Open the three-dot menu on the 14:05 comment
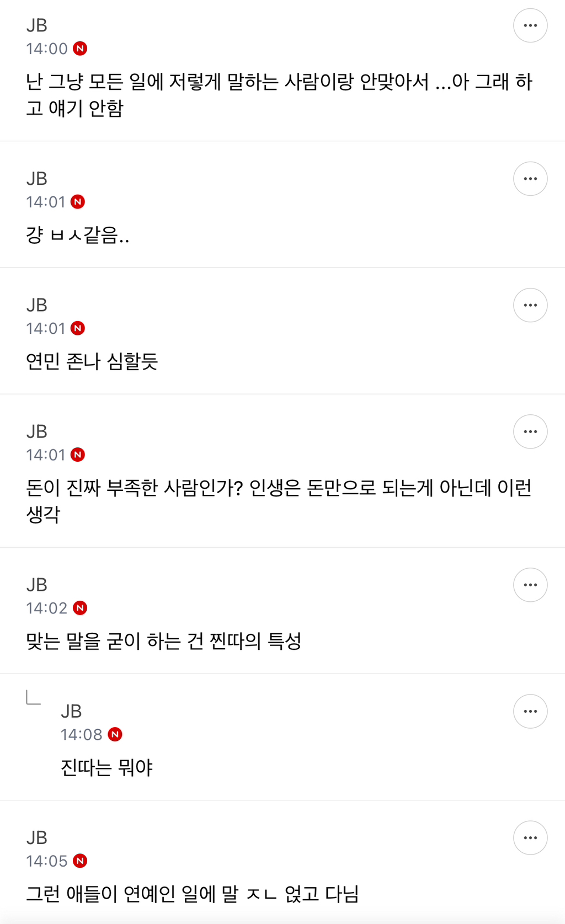The image size is (565, 924). (530, 837)
